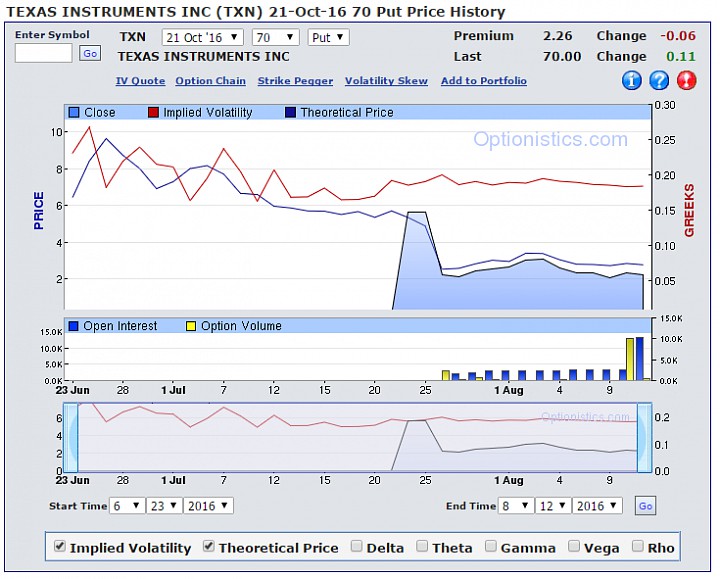
Task: Open the End Time day dropdown showing 12
Action: tap(553, 506)
